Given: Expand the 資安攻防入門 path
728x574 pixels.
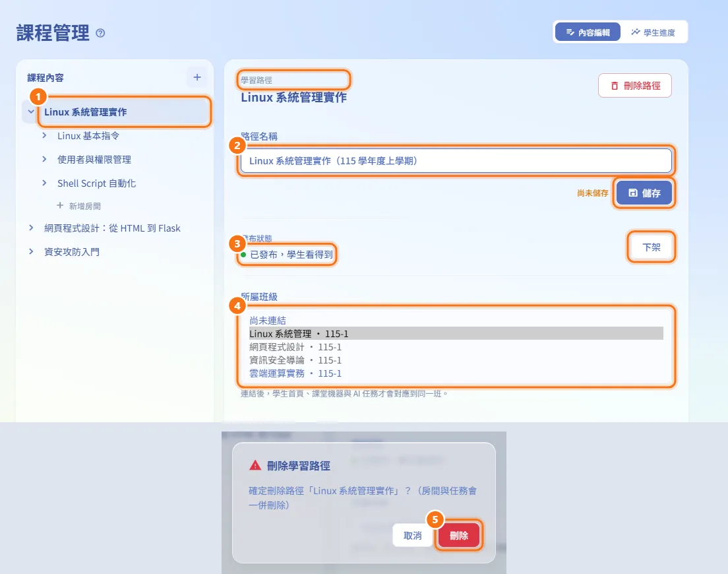Looking at the screenshot, I should click(30, 251).
